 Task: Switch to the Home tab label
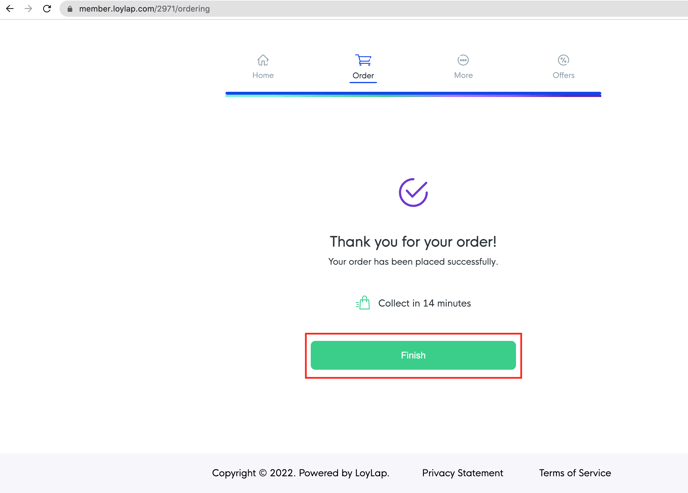click(x=263, y=76)
